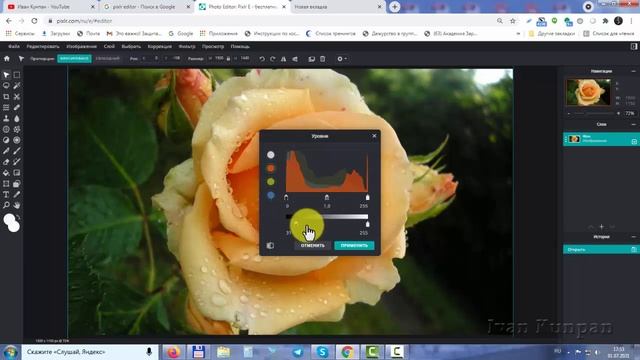Select the Marquee selection tool

17,75
